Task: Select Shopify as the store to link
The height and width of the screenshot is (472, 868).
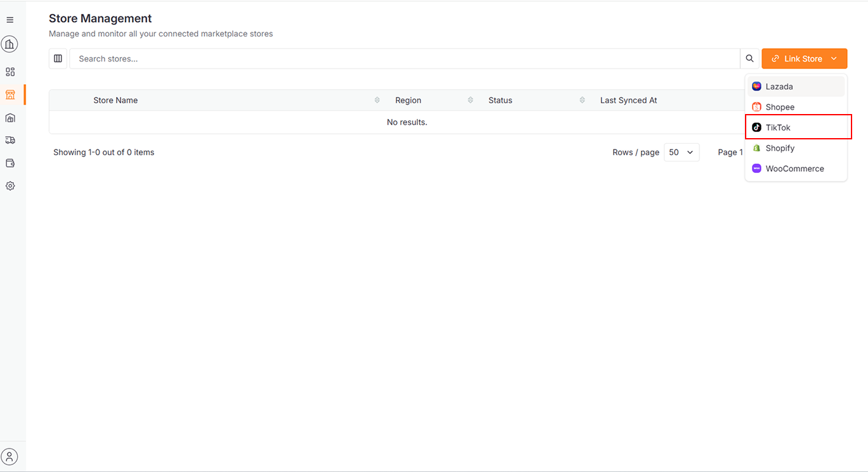Action: tap(780, 148)
